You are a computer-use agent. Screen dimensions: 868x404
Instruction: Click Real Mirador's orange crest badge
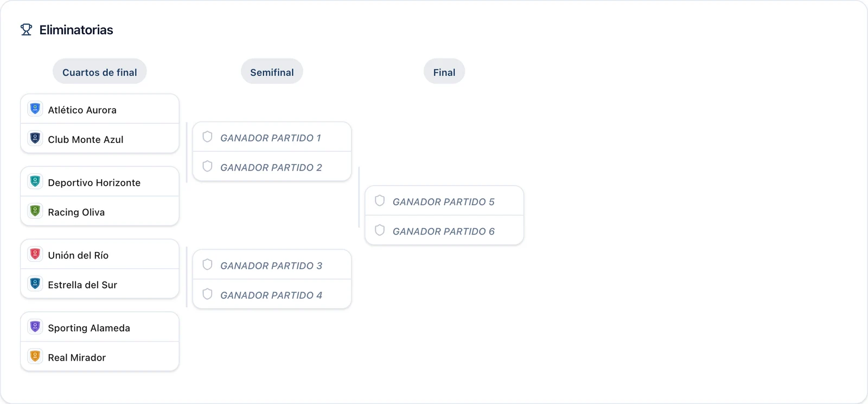(35, 356)
